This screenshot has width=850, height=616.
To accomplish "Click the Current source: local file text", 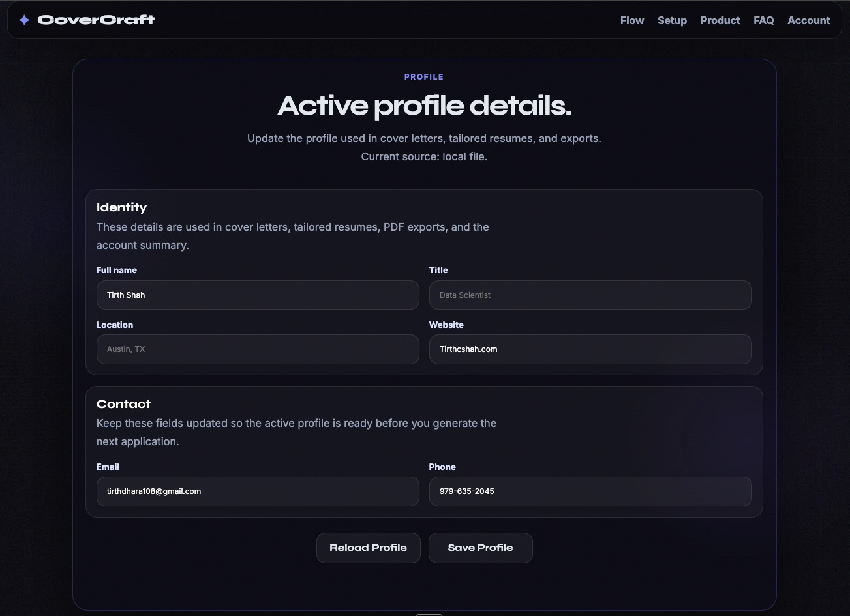I will click(x=424, y=156).
